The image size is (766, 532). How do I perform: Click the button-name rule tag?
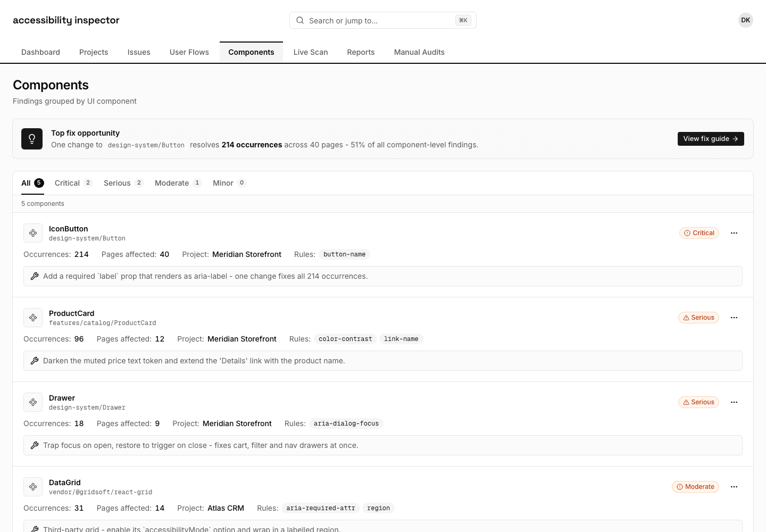pos(344,254)
